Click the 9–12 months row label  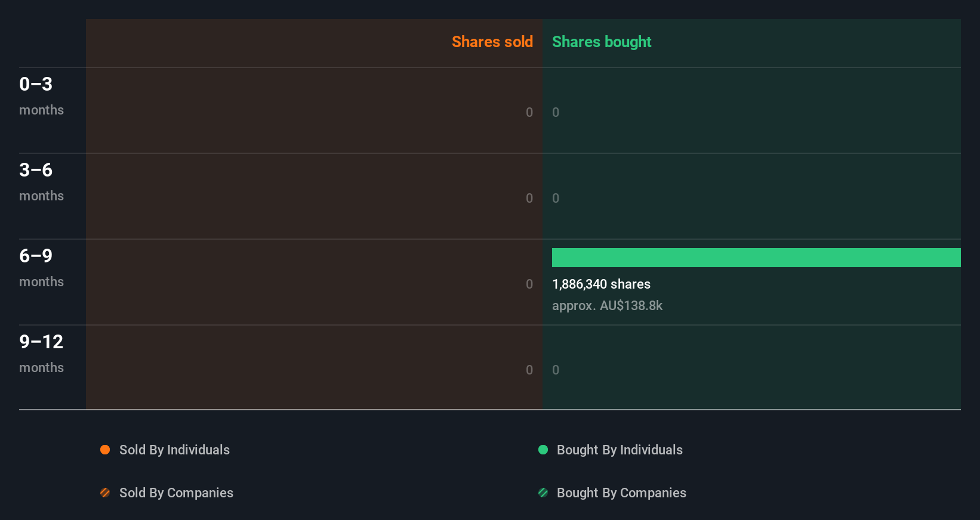[x=41, y=354]
